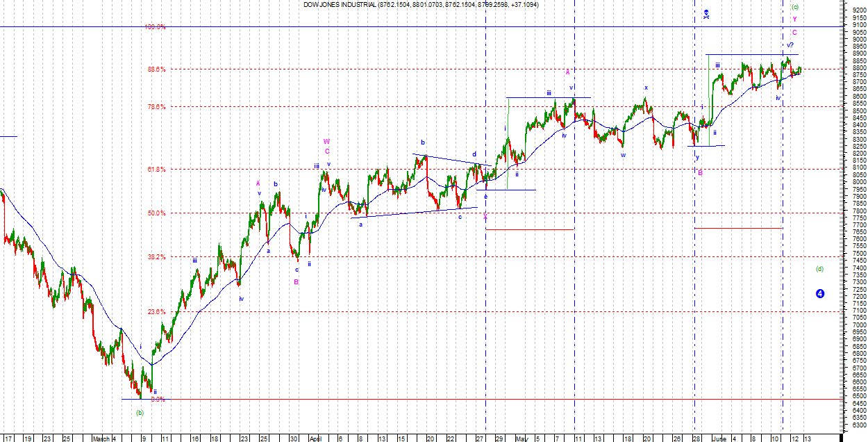Click the 61.8% Fibonacci level label
Screen dimensions: 868x442
pyautogui.click(x=156, y=170)
